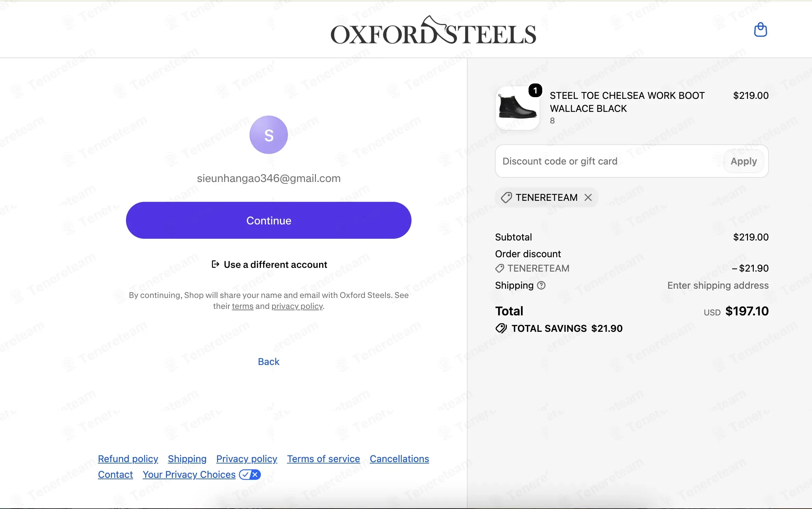Open the shopping bag cart icon
The height and width of the screenshot is (509, 812).
click(760, 30)
